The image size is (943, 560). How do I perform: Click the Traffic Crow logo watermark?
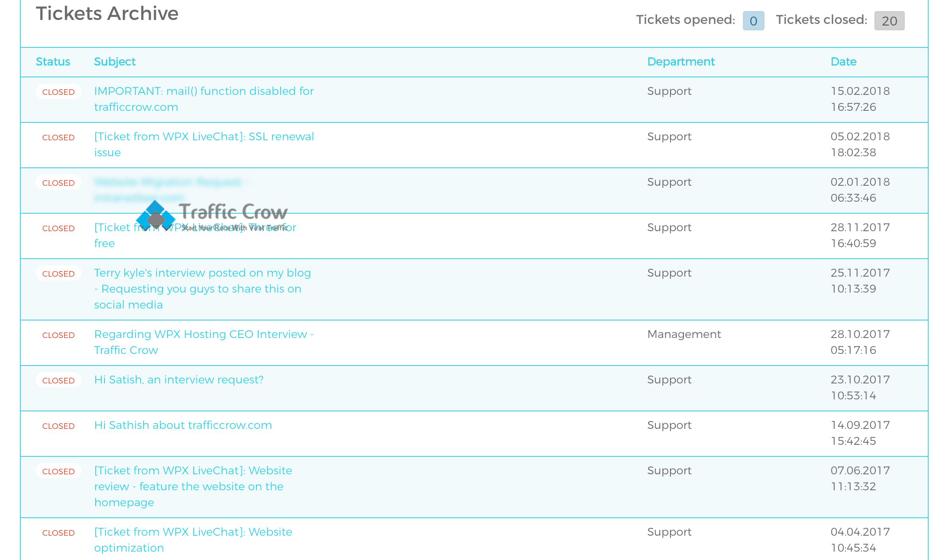(x=212, y=215)
